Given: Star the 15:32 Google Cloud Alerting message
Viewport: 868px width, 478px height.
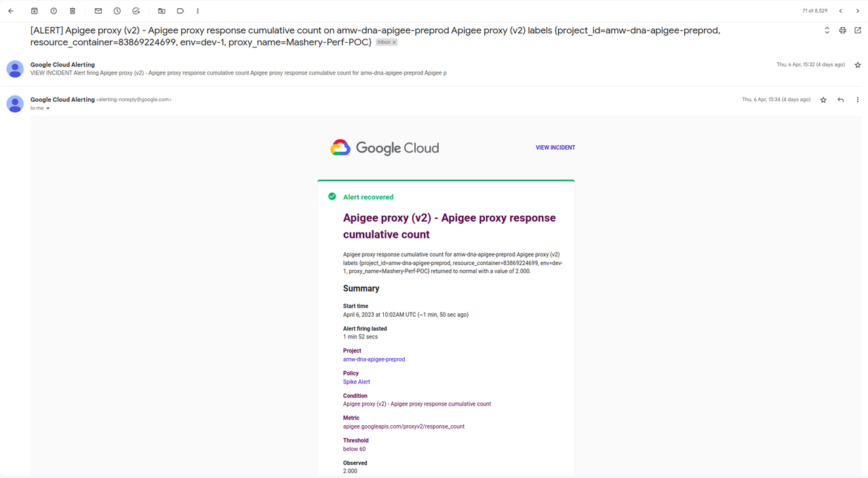Looking at the screenshot, I should point(858,65).
